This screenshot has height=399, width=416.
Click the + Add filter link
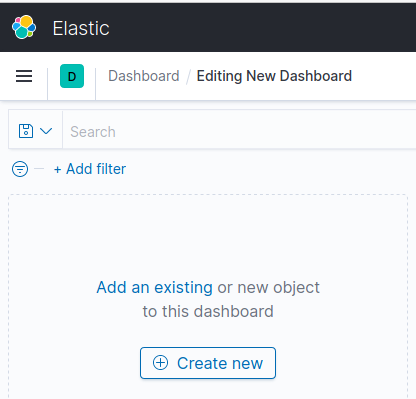point(90,169)
